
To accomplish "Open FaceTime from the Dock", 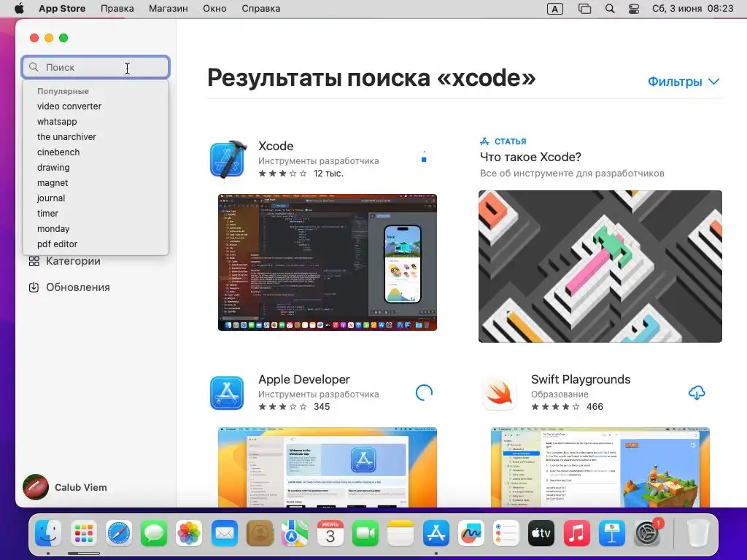I will 365,533.
